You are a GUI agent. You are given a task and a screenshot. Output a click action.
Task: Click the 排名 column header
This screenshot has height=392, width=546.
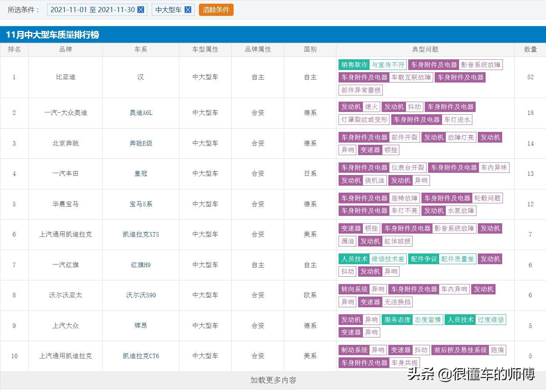(14, 49)
